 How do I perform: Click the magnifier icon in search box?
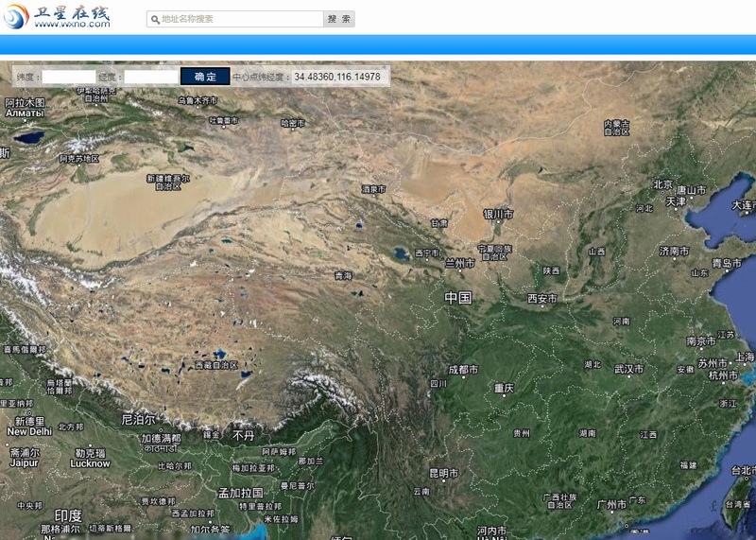click(x=154, y=19)
